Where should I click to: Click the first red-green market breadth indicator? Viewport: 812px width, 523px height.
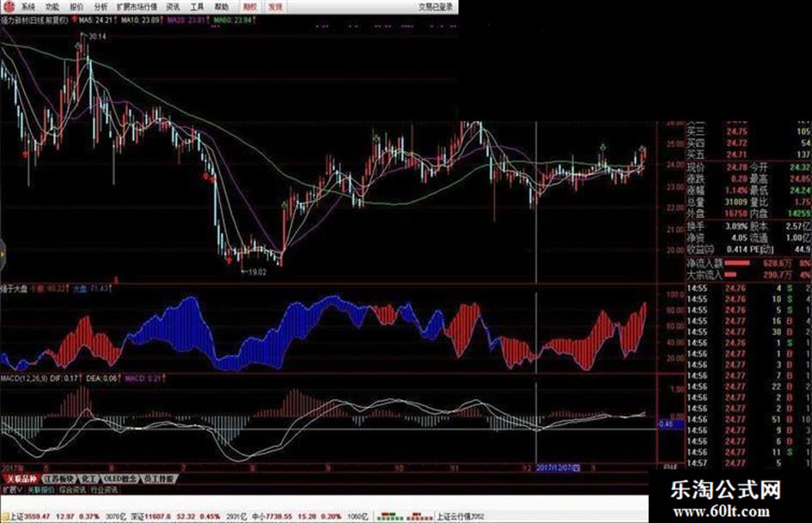pyautogui.click(x=390, y=517)
